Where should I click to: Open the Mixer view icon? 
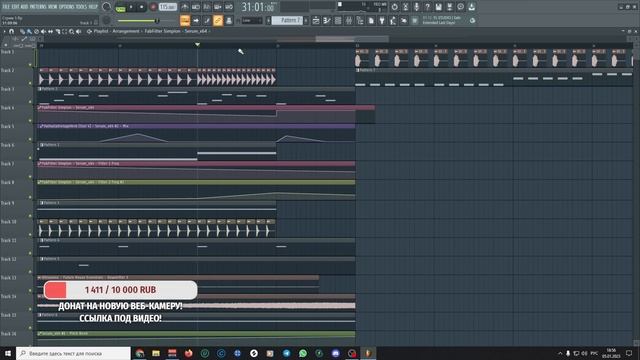tap(349, 20)
